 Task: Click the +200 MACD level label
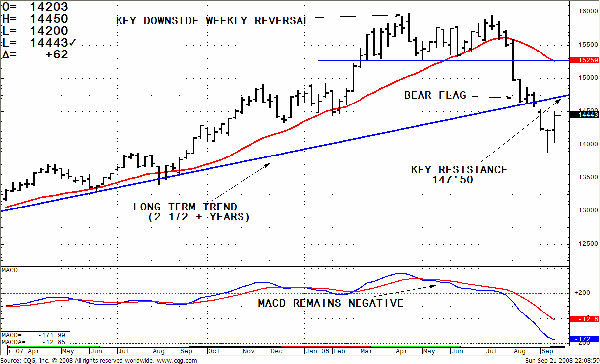click(581, 293)
